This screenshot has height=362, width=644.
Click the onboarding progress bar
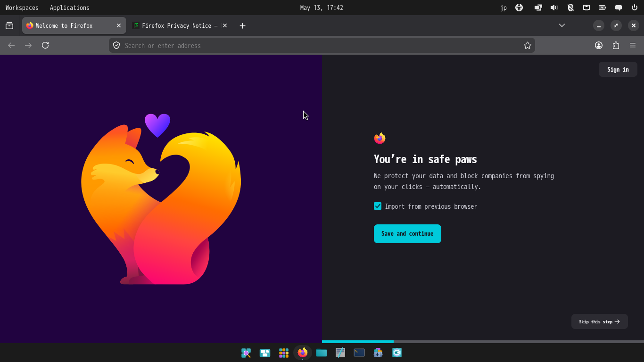pyautogui.click(x=483, y=342)
